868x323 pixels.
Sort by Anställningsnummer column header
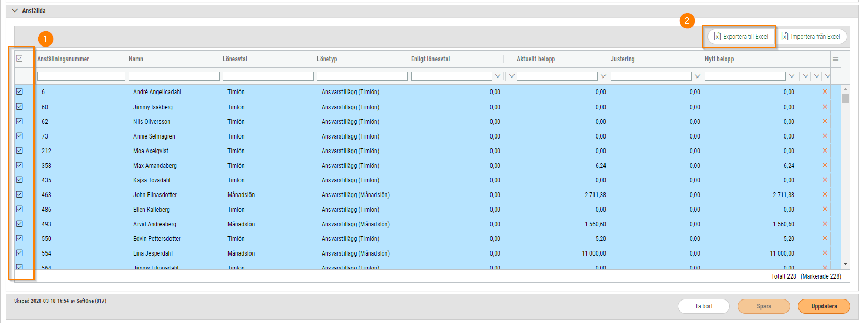[63, 59]
